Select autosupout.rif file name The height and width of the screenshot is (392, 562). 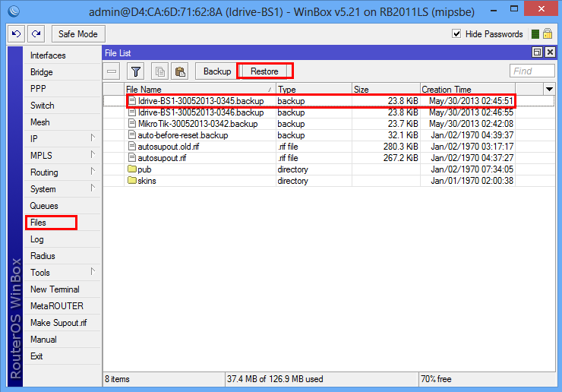pos(162,158)
